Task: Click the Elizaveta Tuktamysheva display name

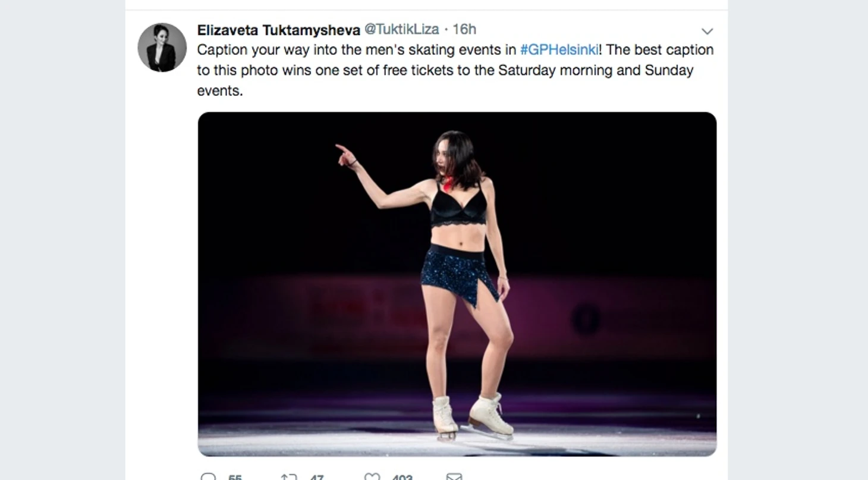Action: pyautogui.click(x=279, y=29)
